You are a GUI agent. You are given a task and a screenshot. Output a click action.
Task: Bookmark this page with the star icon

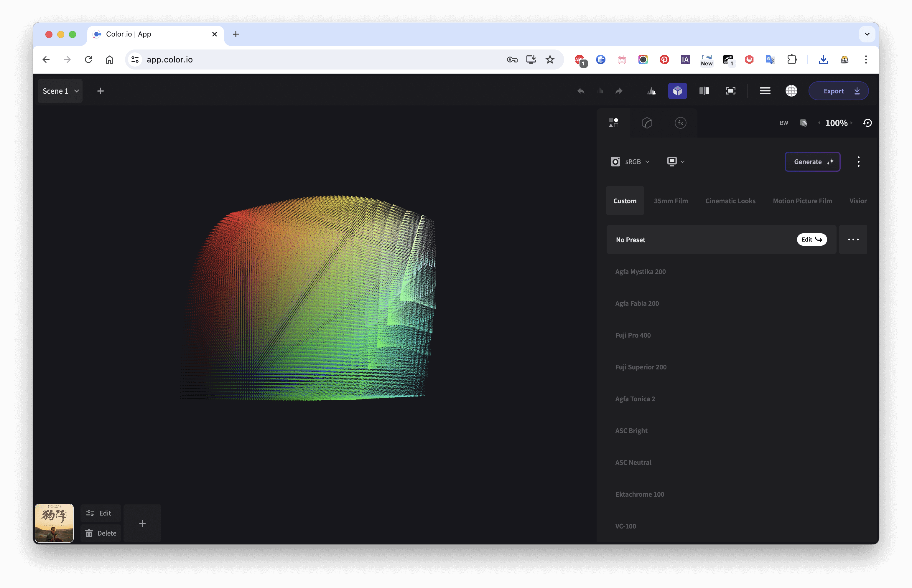[x=550, y=60]
